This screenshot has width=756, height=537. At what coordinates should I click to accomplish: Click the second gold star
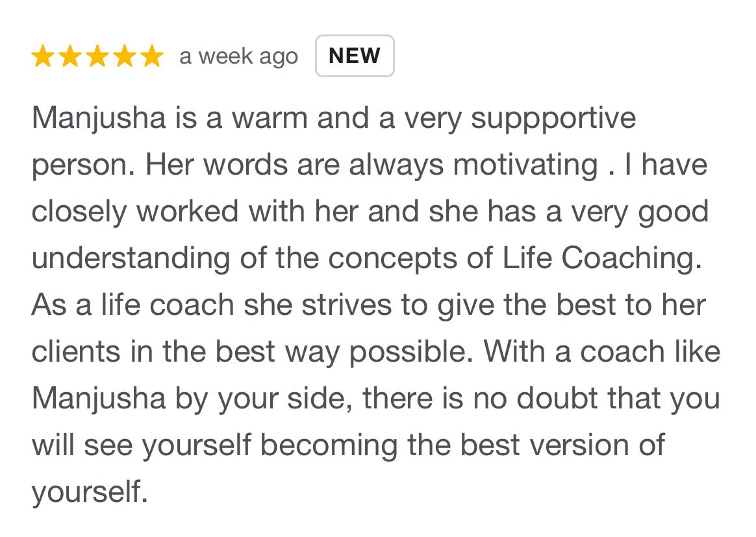tap(70, 56)
